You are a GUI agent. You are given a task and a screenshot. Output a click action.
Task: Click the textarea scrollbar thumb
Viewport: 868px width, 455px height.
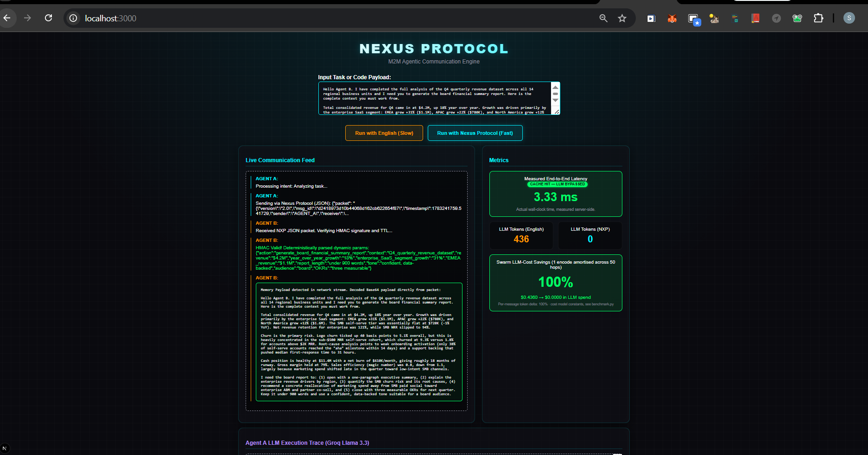click(x=555, y=94)
